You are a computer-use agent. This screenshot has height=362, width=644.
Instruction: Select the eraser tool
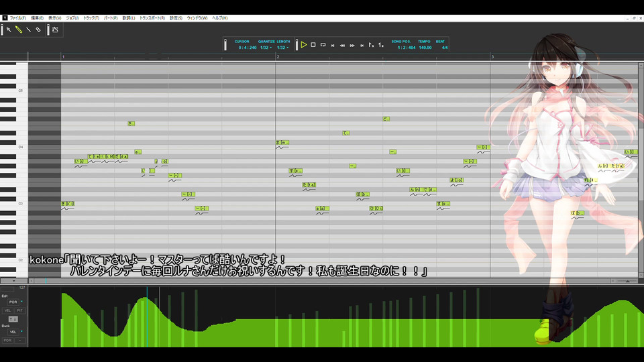(x=38, y=29)
